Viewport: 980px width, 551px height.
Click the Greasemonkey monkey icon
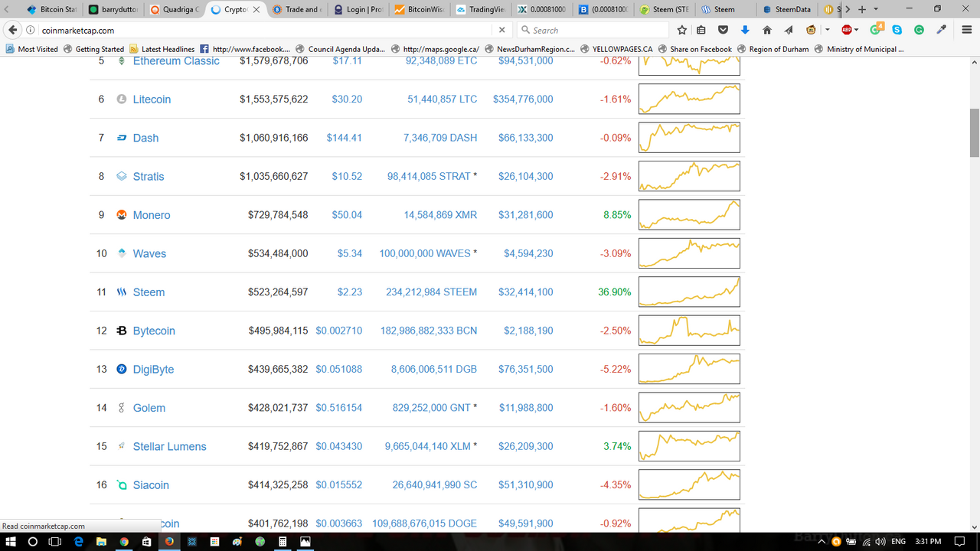coord(811,30)
